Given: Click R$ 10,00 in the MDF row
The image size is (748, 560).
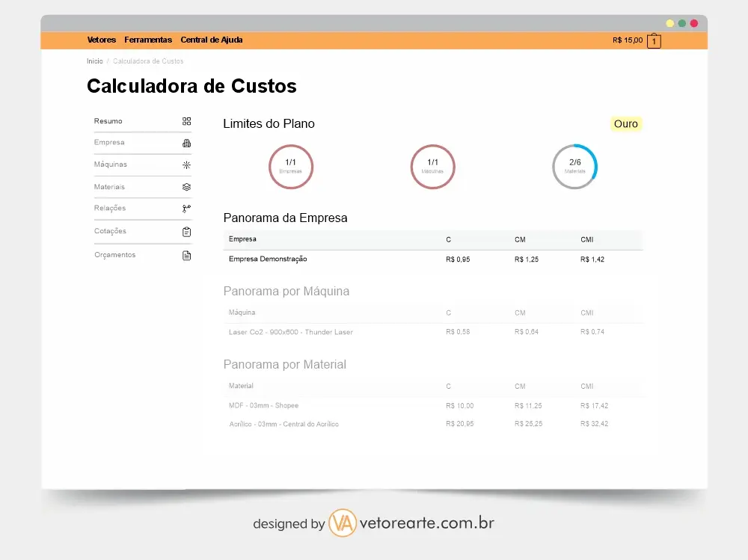Looking at the screenshot, I should [x=460, y=406].
